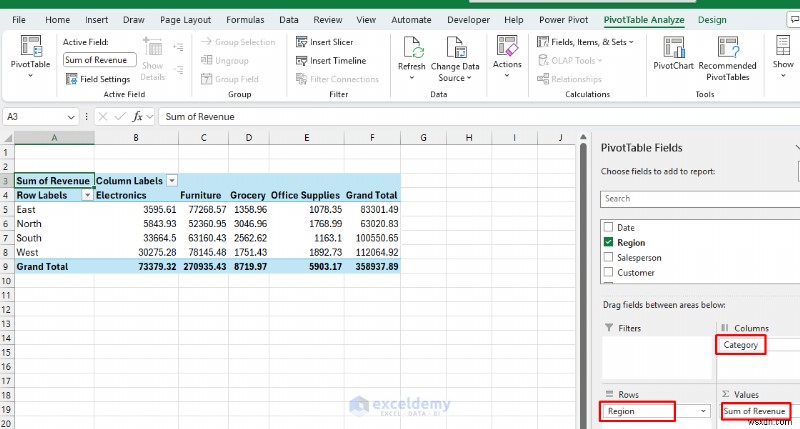Viewport: 800px width, 429px height.
Task: Switch to the Insert tab
Action: click(x=96, y=20)
